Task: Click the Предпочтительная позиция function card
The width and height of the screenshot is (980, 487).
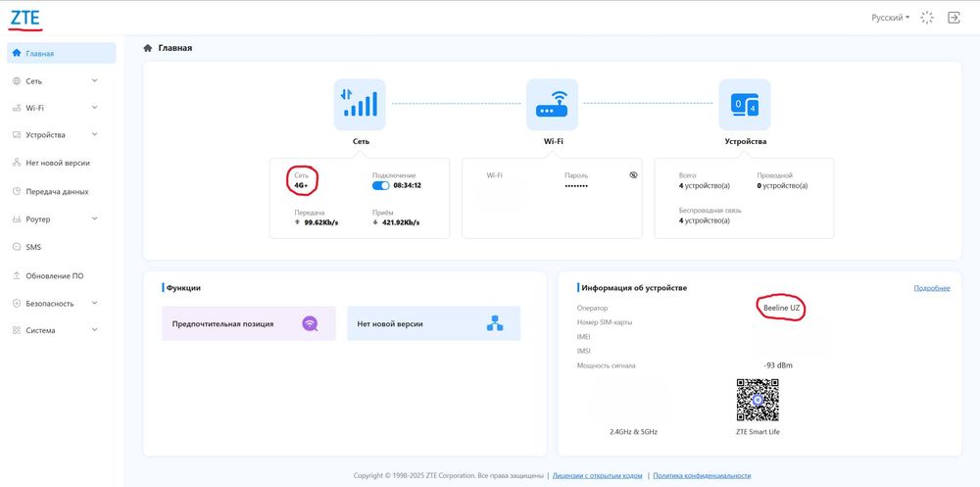Action: 249,323
